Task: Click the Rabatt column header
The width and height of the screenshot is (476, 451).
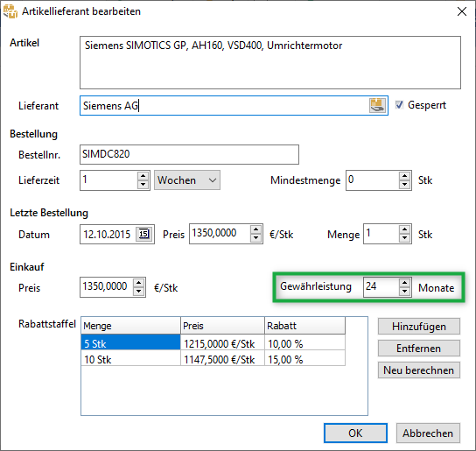Action: [304, 326]
